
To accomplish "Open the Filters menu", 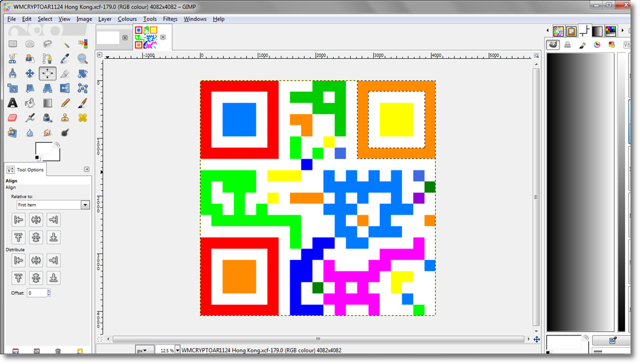I will 170,19.
